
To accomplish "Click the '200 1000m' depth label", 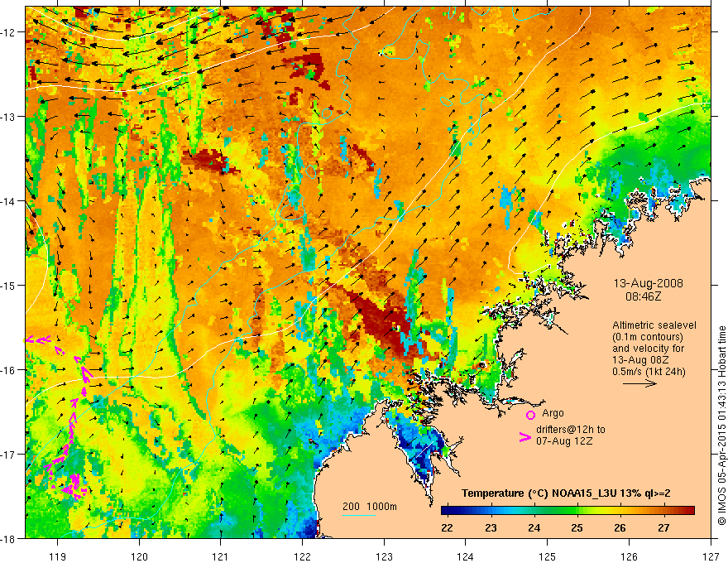I will [370, 507].
